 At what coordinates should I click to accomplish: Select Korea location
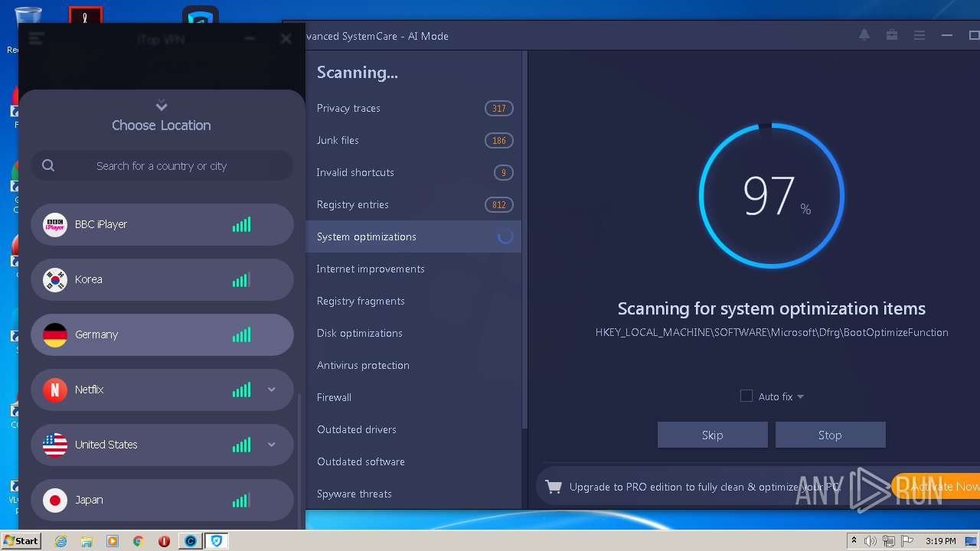[162, 279]
